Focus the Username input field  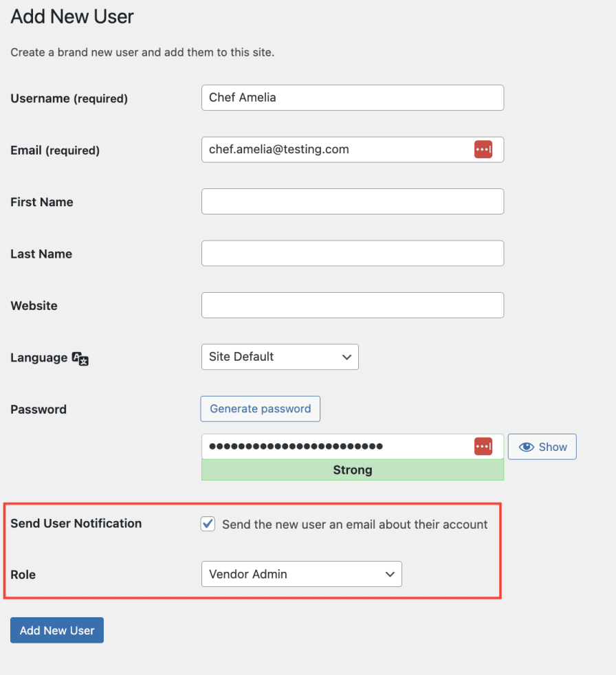(x=352, y=98)
